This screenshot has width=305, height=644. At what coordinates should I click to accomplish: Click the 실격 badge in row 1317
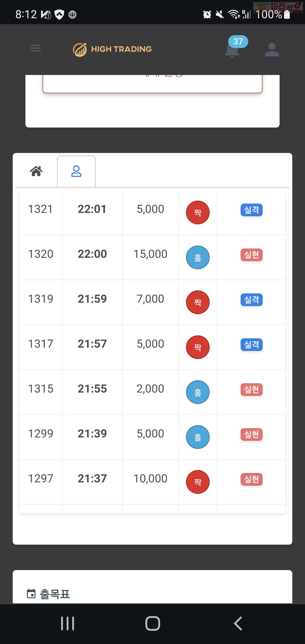(x=251, y=344)
